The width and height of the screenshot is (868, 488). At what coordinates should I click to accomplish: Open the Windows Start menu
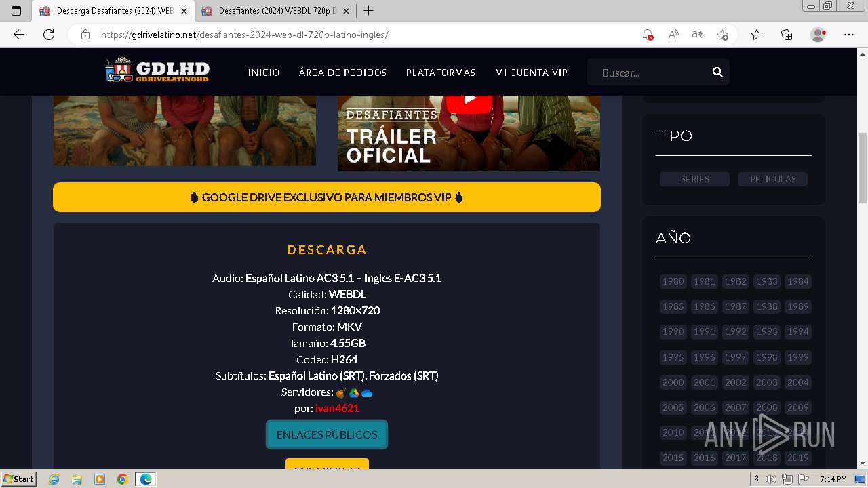19,479
